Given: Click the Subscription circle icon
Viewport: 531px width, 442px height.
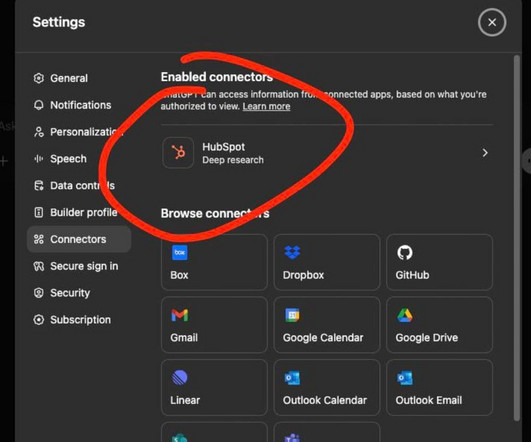Looking at the screenshot, I should pyautogui.click(x=39, y=320).
